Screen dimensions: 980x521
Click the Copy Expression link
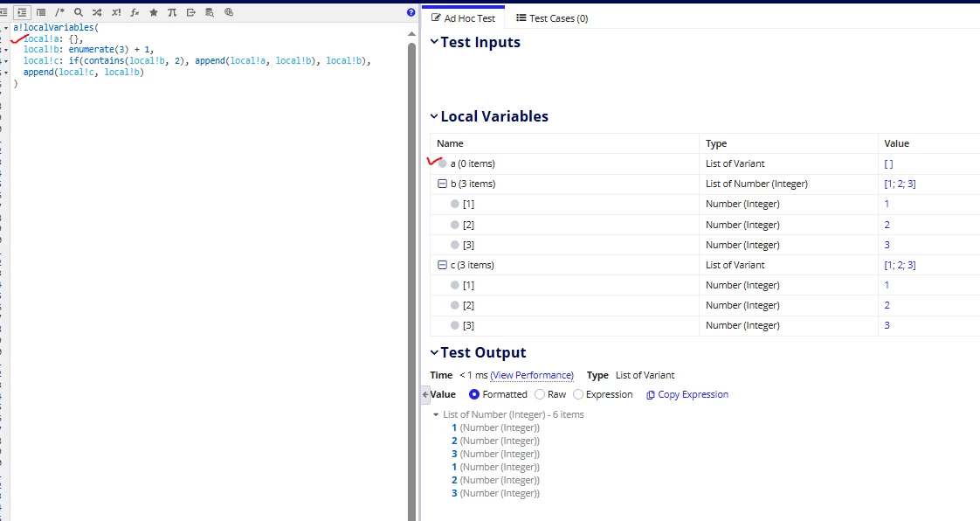[693, 394]
